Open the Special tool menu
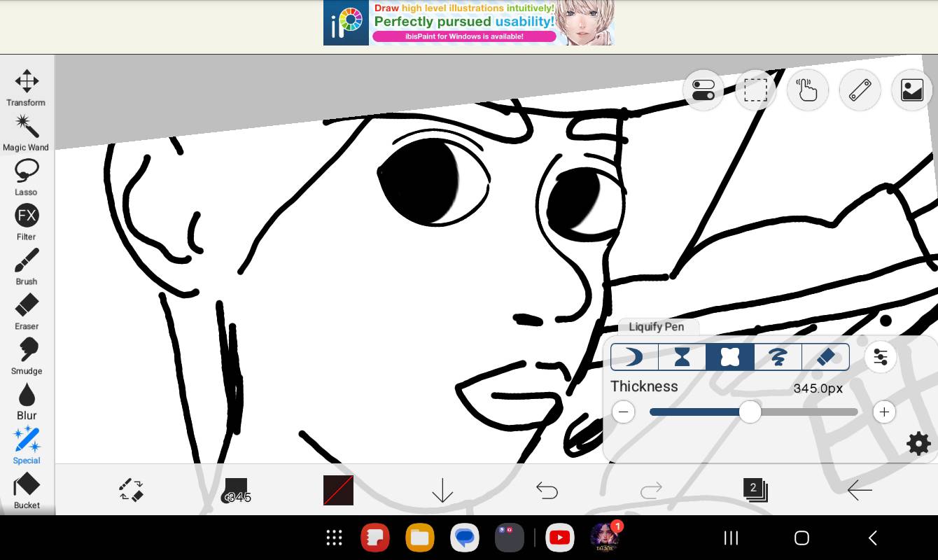The image size is (938, 560). (x=27, y=445)
